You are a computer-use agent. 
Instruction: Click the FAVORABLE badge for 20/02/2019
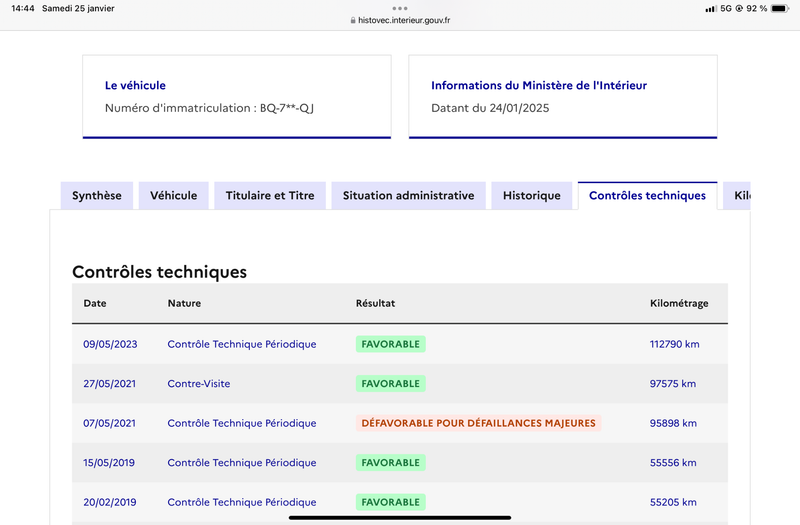click(x=391, y=502)
